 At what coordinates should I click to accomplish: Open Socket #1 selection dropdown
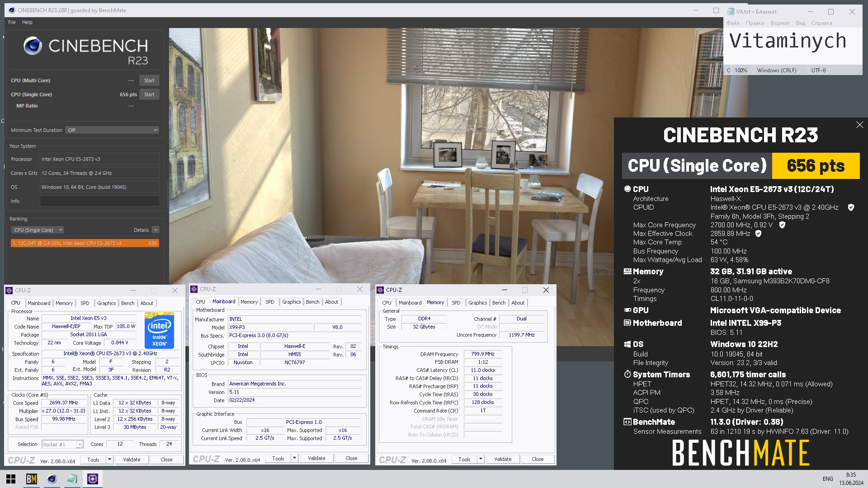[x=62, y=445]
